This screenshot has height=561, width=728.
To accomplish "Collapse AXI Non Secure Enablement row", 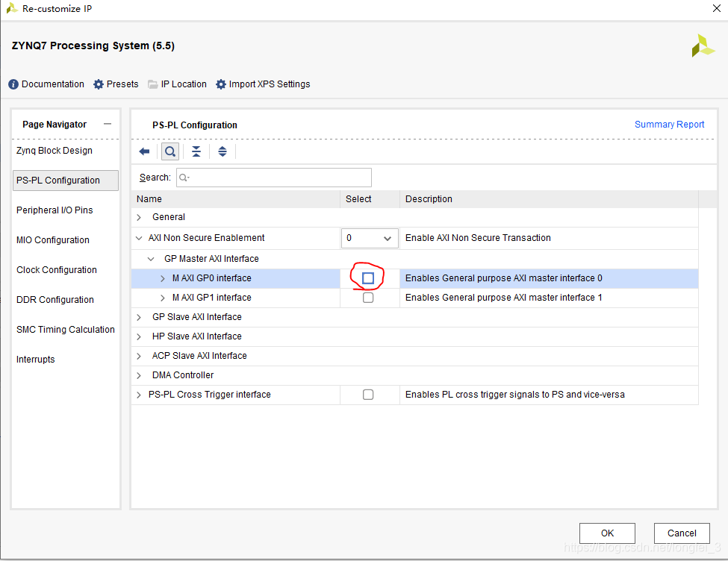I will coord(139,238).
